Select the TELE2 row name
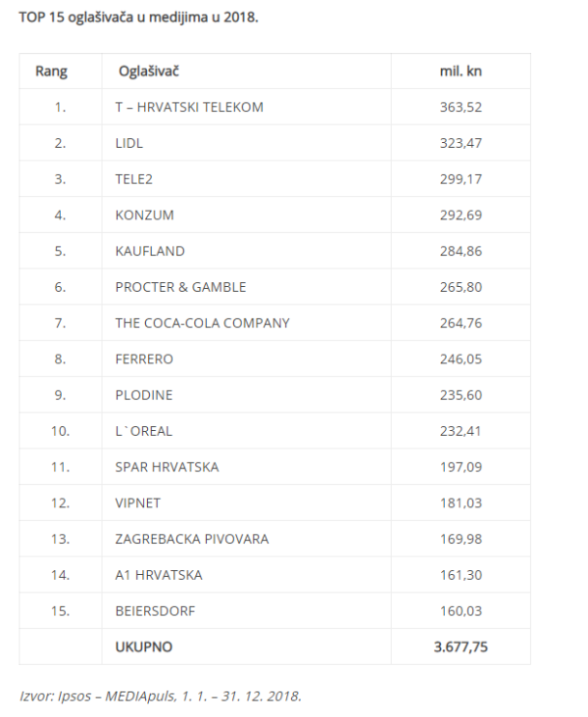The width and height of the screenshot is (588, 717). tap(134, 179)
